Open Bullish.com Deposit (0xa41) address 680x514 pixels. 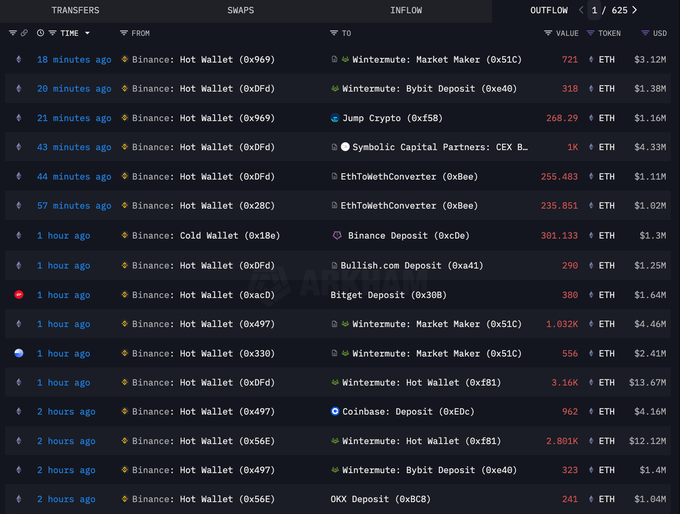coord(412,265)
